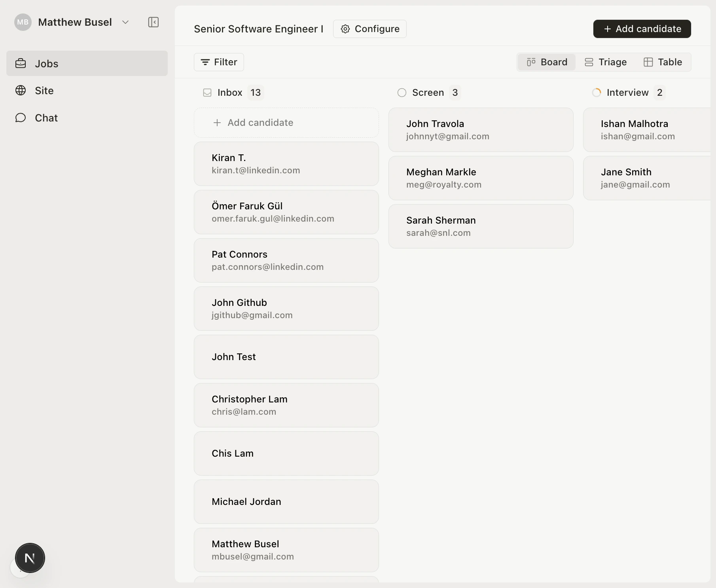
Task: Click the Interview column progress icon
Action: pyautogui.click(x=597, y=93)
